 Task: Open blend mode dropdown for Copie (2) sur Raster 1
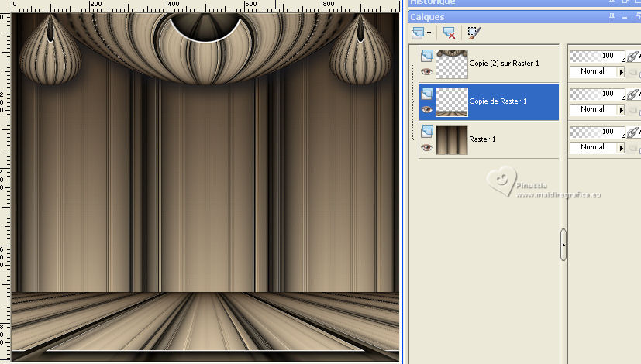(621, 71)
